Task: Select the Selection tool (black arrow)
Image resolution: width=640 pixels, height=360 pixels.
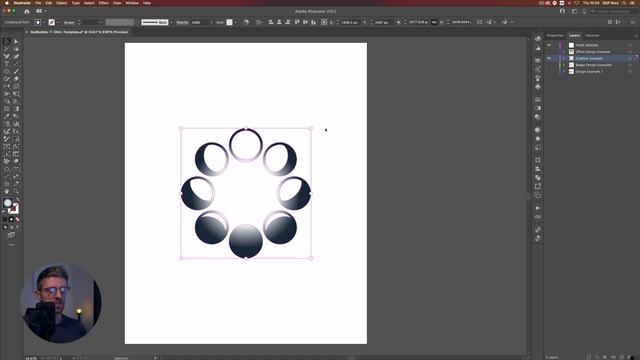Action: (x=7, y=41)
